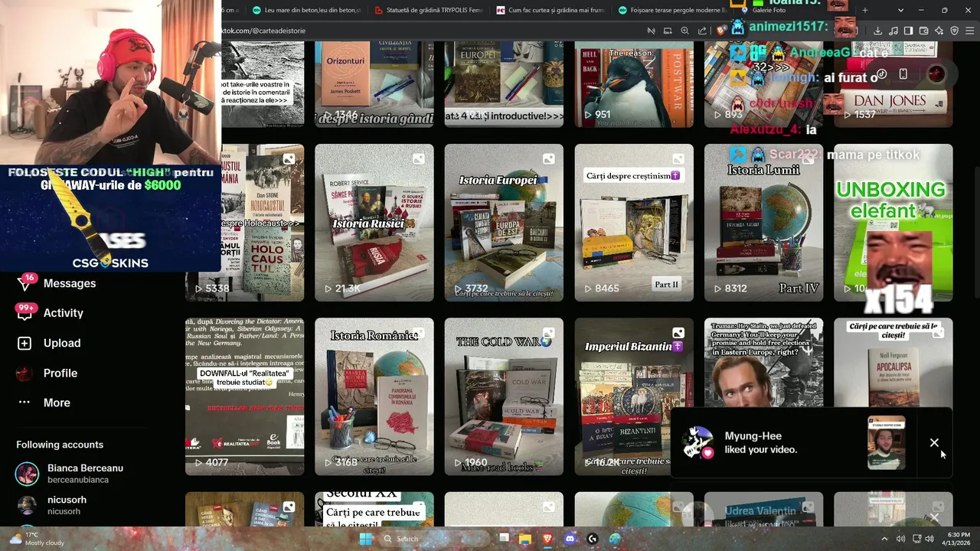Open the penguin The reason video
The height and width of the screenshot is (551, 980).
coord(634,85)
